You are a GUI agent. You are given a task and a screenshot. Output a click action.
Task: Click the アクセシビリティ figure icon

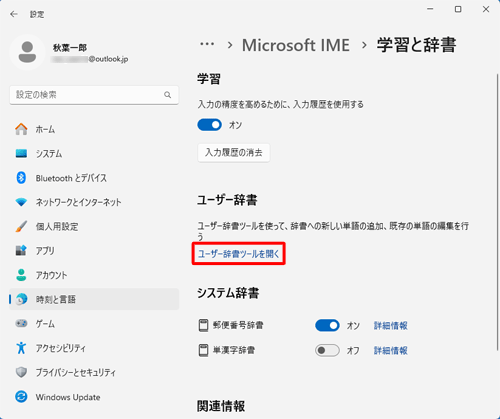click(x=21, y=348)
